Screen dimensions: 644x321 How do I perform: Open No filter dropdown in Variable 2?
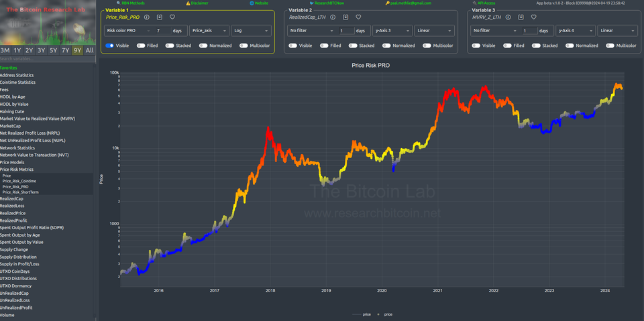click(311, 30)
